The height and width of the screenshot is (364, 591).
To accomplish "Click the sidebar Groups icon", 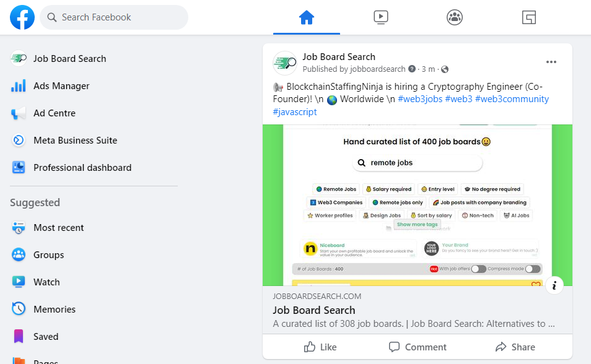I will 19,254.
